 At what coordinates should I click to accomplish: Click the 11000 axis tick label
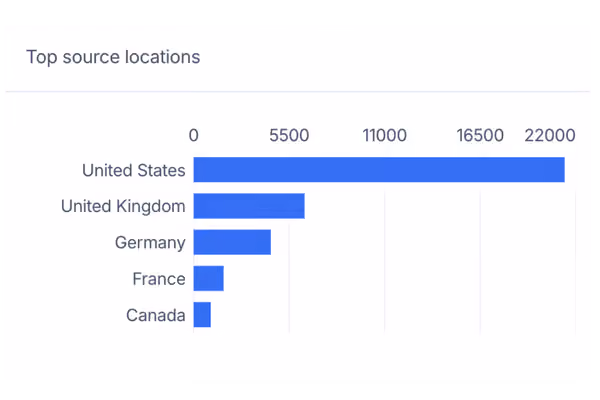click(385, 136)
